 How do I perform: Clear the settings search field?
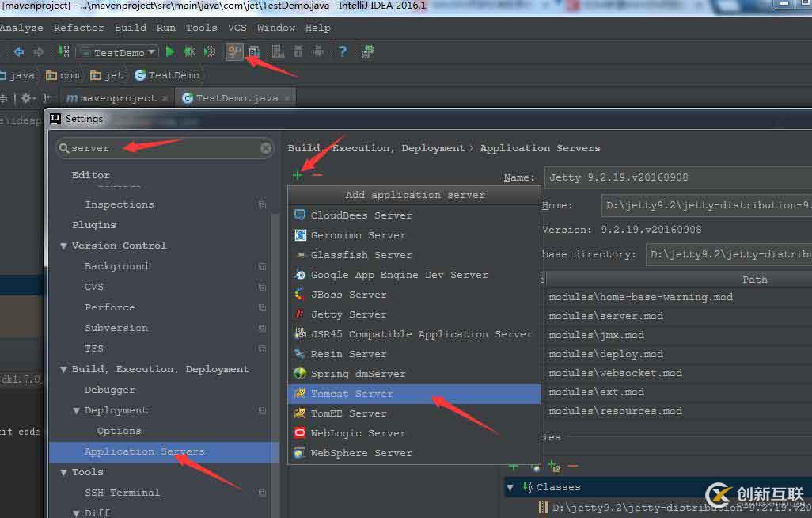pos(266,148)
